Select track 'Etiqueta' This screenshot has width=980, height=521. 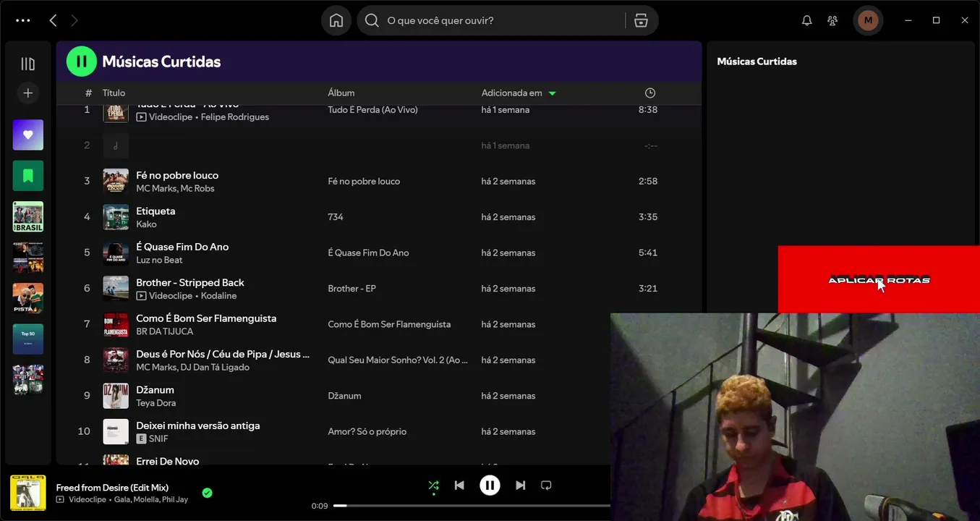tap(155, 211)
